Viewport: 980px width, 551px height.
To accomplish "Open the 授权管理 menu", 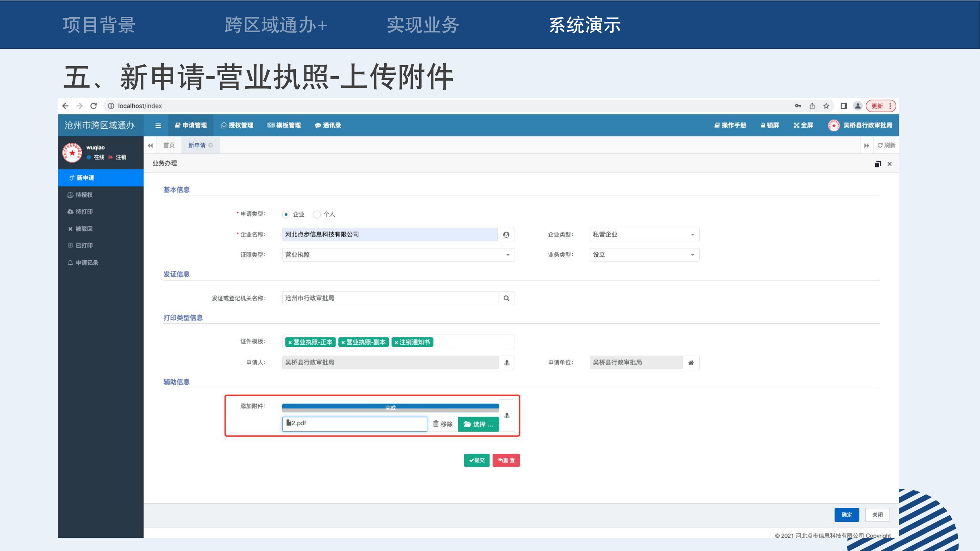I will [237, 125].
